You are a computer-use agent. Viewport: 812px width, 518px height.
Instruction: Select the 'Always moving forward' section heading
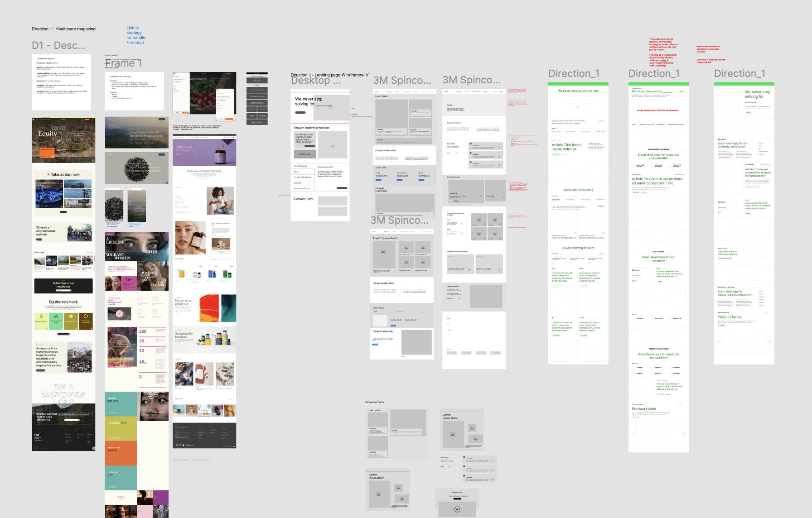tap(578, 248)
